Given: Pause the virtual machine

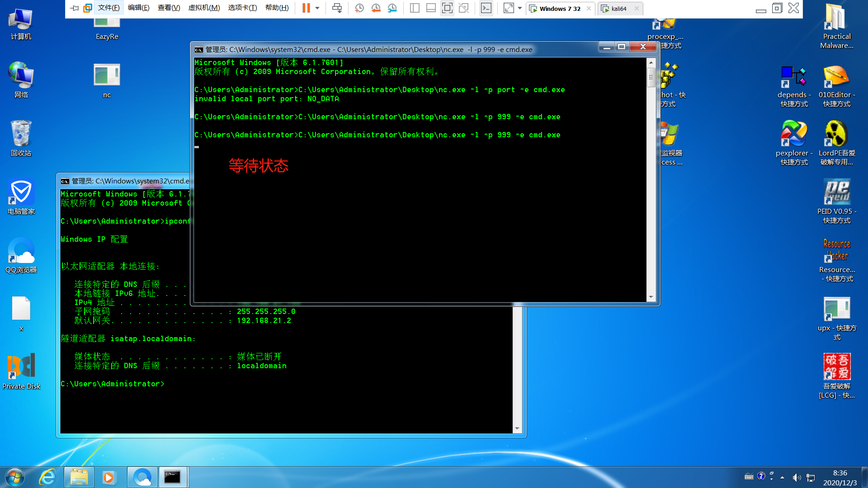Looking at the screenshot, I should click(x=306, y=8).
